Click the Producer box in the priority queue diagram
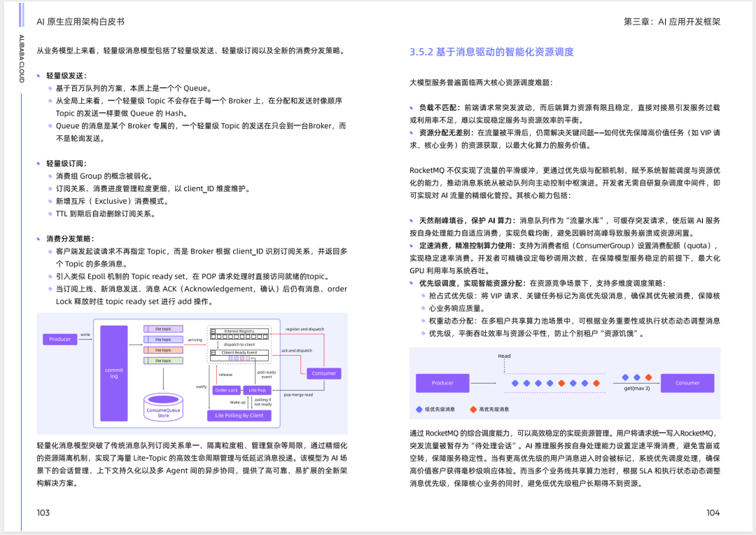756x535 pixels. pyautogui.click(x=442, y=383)
